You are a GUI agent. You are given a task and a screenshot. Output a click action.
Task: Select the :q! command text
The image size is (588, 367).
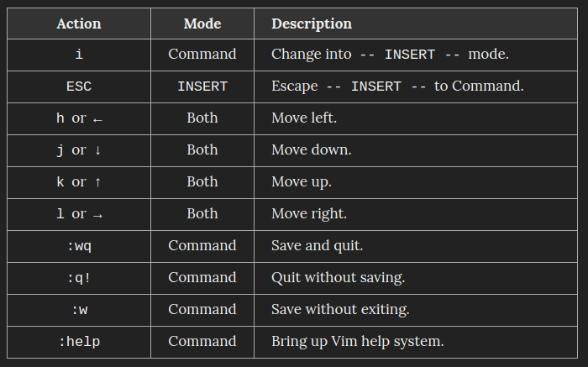pyautogui.click(x=79, y=278)
